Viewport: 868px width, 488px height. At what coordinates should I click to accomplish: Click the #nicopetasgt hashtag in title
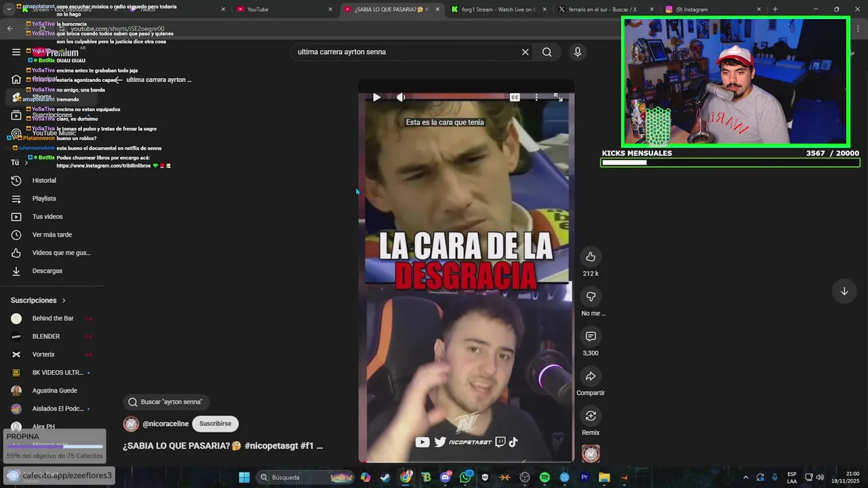(x=271, y=446)
